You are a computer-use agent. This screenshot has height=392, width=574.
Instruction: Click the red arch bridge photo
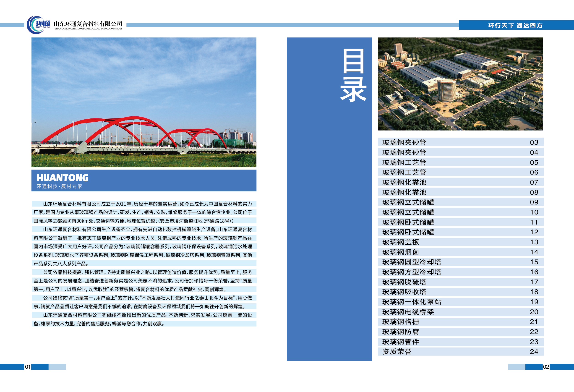point(144,102)
